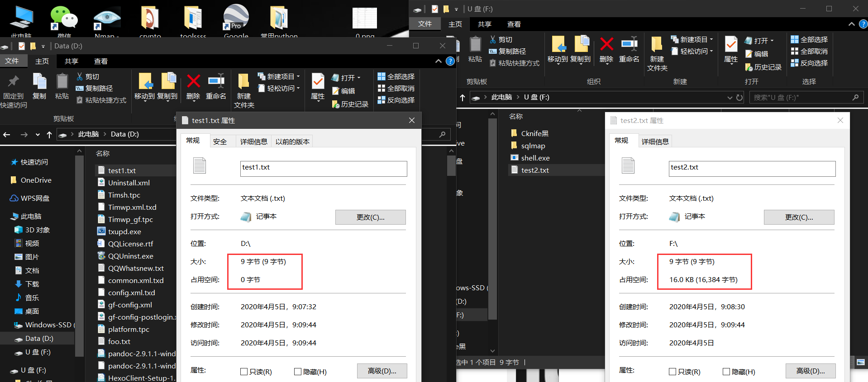This screenshot has width=868, height=382.
Task: Open address history dropdown in U盘 (F:) window
Action: (730, 97)
